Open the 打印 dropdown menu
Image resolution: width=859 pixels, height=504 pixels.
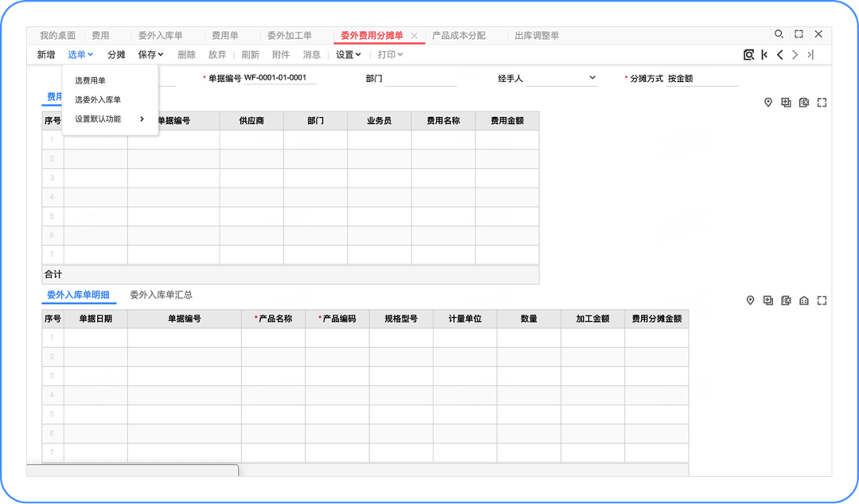click(x=389, y=54)
